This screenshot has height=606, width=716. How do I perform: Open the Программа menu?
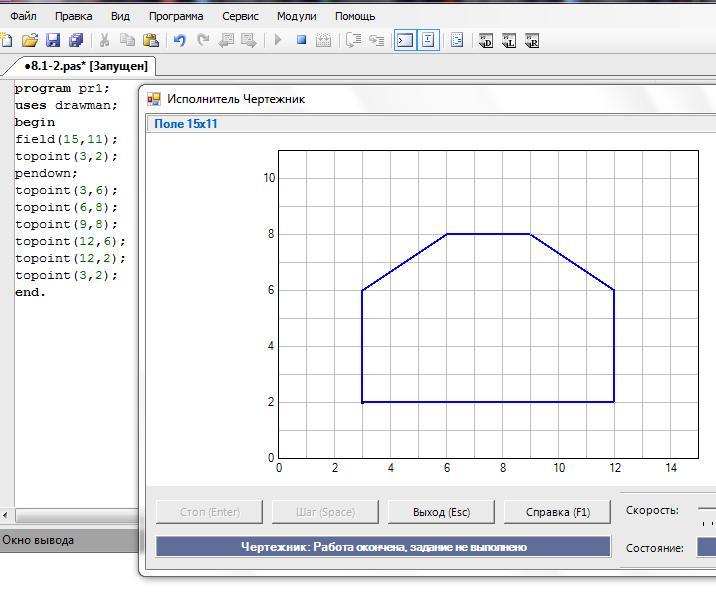(x=175, y=16)
